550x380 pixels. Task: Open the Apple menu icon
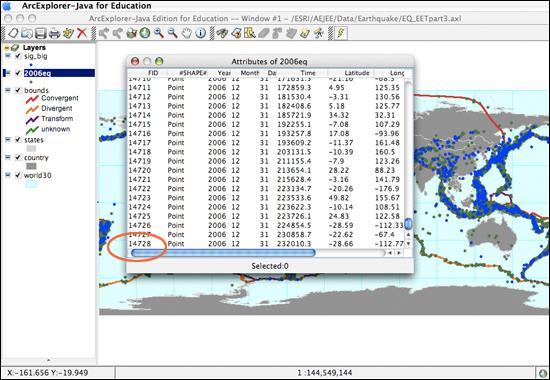7,6
